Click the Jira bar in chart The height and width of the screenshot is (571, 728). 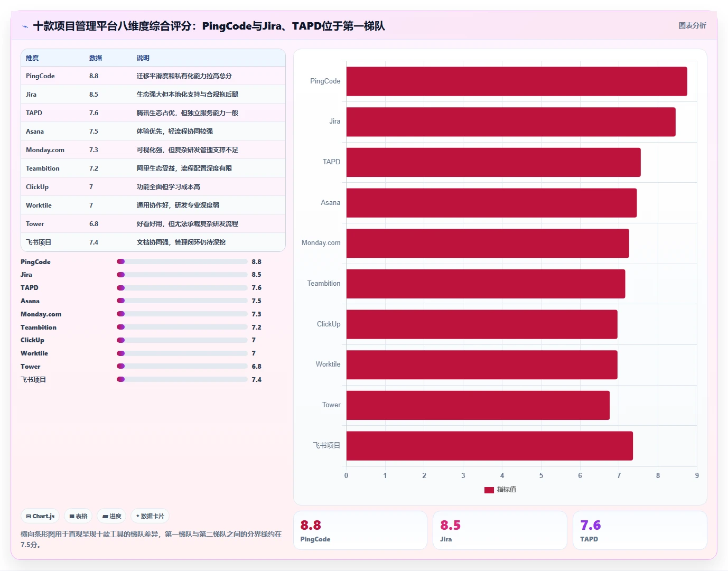click(x=511, y=122)
